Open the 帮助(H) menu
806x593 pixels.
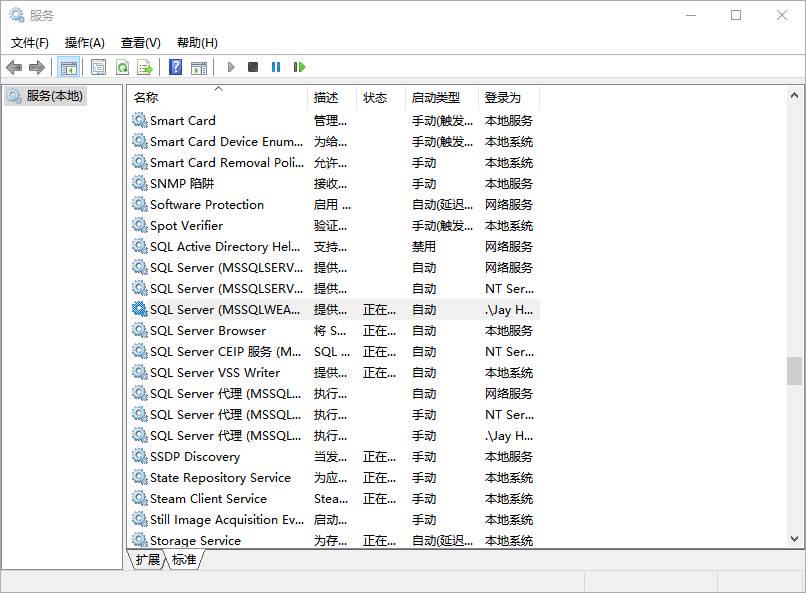[197, 43]
